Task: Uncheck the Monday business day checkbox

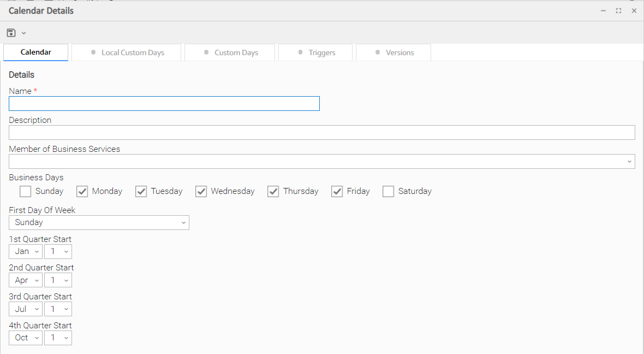Action: click(x=82, y=191)
